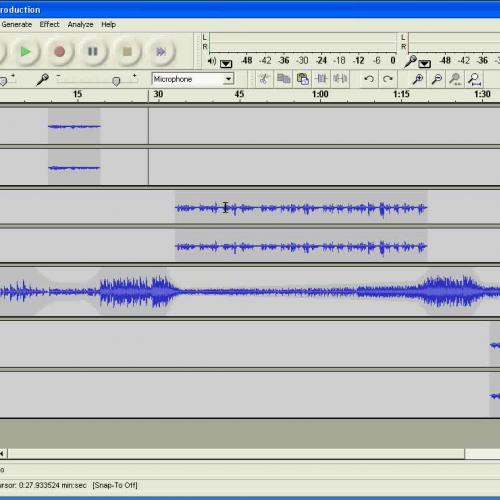Image resolution: width=500 pixels, height=500 pixels.
Task: Click the 1:00 mark on the timeline ruler
Action: tap(320, 94)
